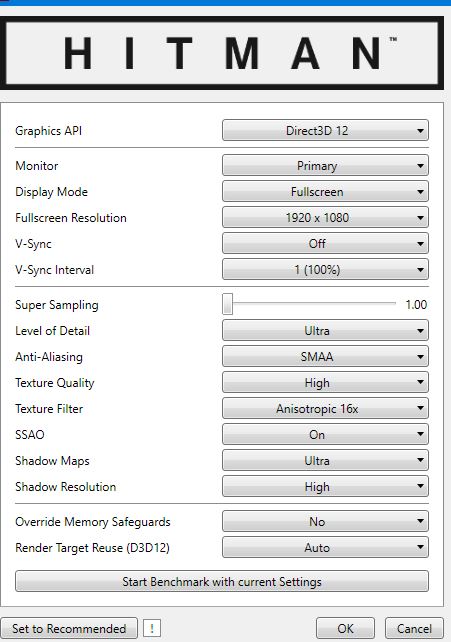Confirm settings with OK button

tap(345, 628)
